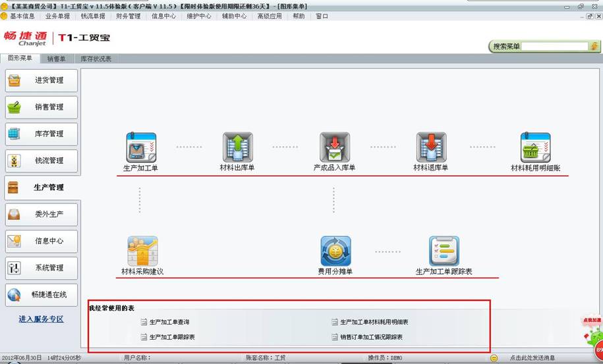The width and height of the screenshot is (603, 364).
Task: Switch to the 库存状况表 tab
Action: [96, 59]
